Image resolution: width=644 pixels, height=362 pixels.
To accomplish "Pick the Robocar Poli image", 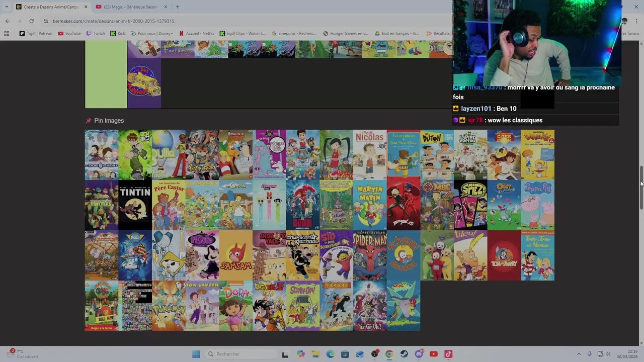I will coord(135,255).
